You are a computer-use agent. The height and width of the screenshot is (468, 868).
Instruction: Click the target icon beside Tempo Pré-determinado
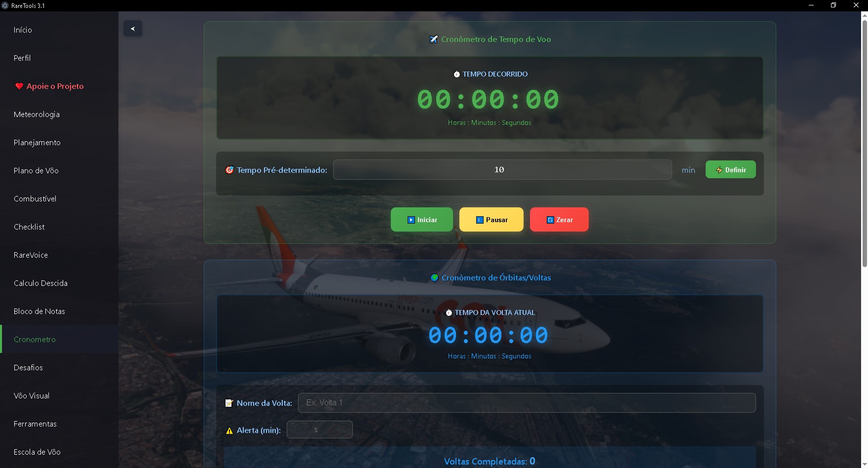[229, 170]
